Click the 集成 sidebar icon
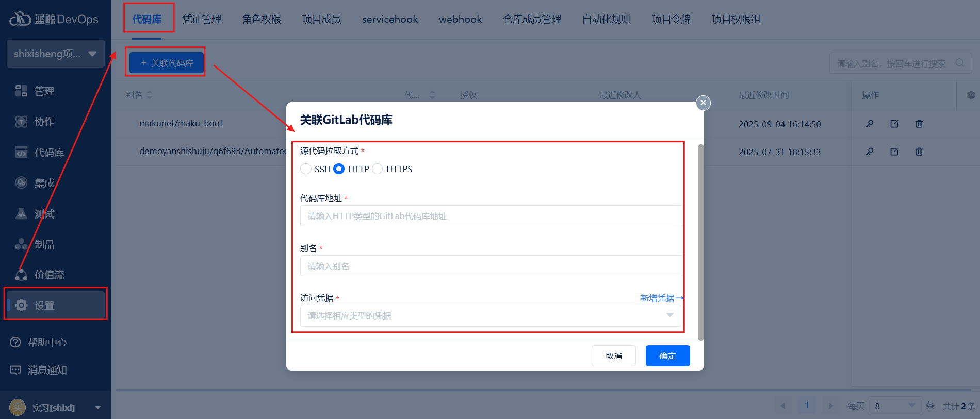The height and width of the screenshot is (419, 980). 21,183
